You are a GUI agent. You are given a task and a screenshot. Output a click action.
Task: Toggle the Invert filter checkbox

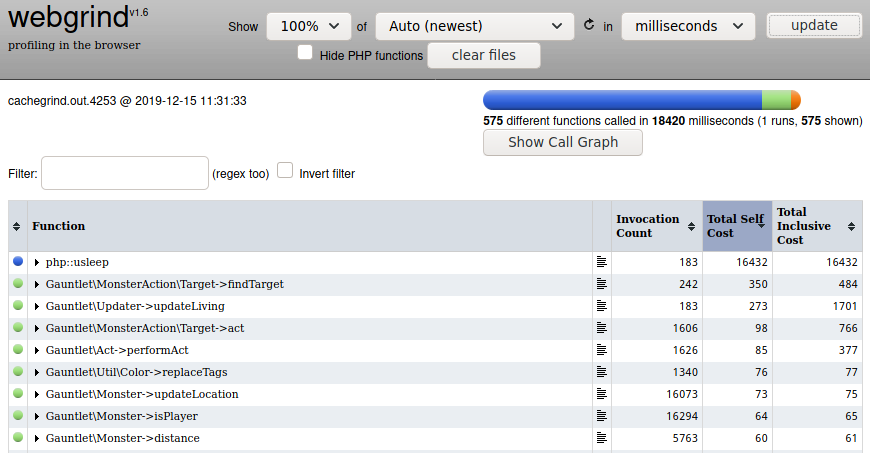[x=285, y=171]
